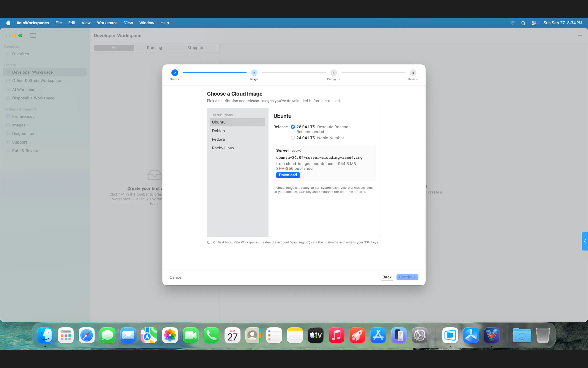Choose Fedora distribution
The width and height of the screenshot is (588, 368).
237,139
